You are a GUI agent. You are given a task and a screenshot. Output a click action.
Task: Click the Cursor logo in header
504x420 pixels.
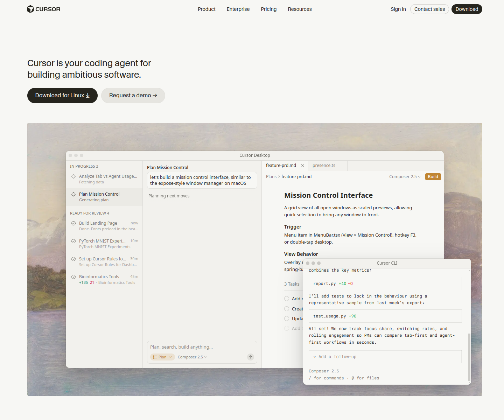coord(43,9)
